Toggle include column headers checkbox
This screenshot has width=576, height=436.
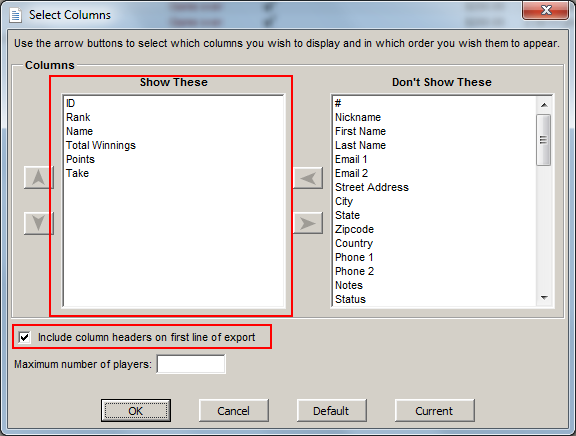(x=25, y=337)
